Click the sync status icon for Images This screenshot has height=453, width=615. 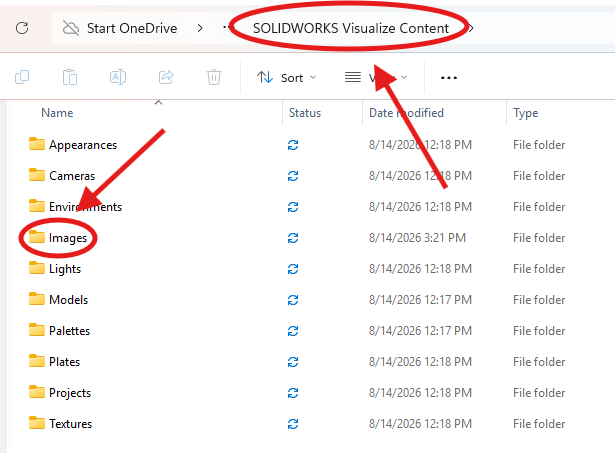tap(293, 238)
